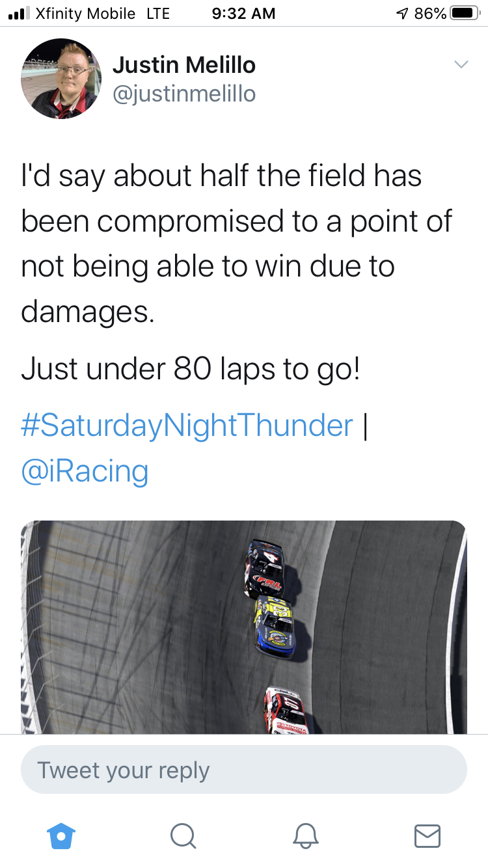Image resolution: width=488 pixels, height=868 pixels.
Task: Tap the LTE network indicator
Action: 157,13
